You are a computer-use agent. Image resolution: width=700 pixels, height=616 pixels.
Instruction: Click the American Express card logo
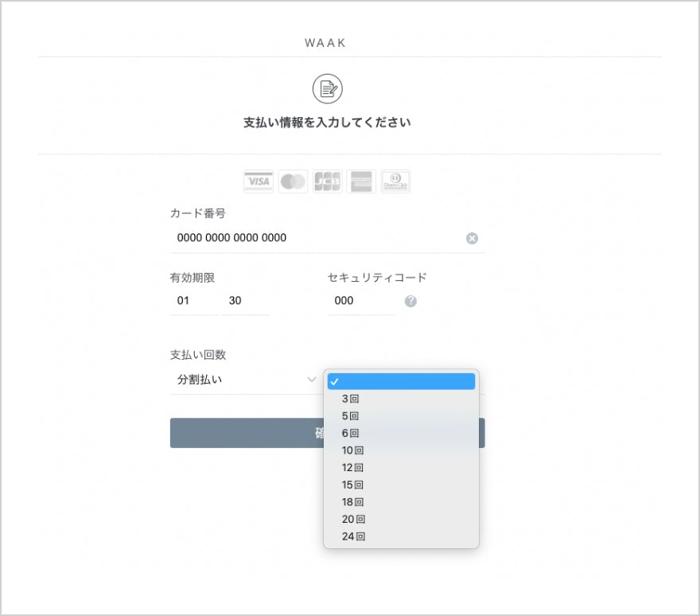tap(361, 181)
